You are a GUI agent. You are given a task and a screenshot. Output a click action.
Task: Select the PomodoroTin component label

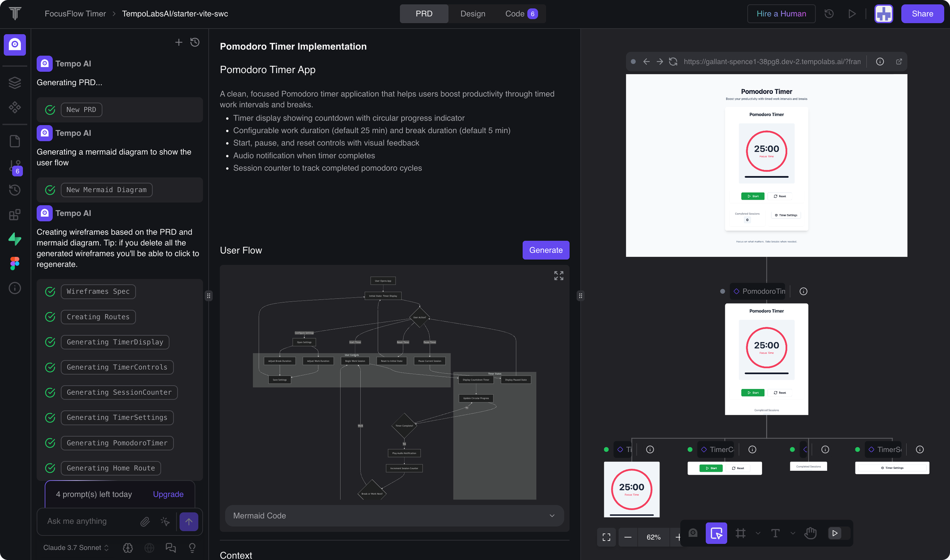(758, 291)
